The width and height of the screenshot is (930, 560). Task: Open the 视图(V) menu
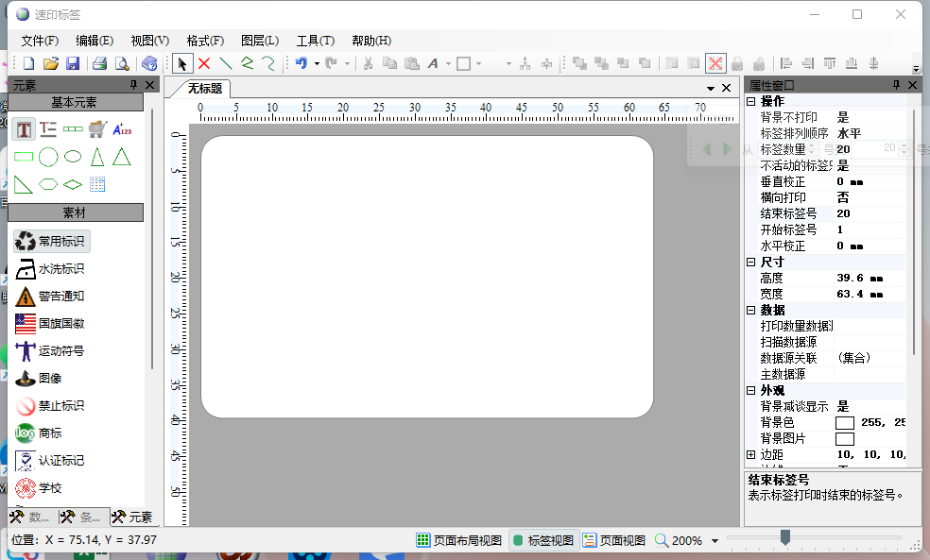150,41
